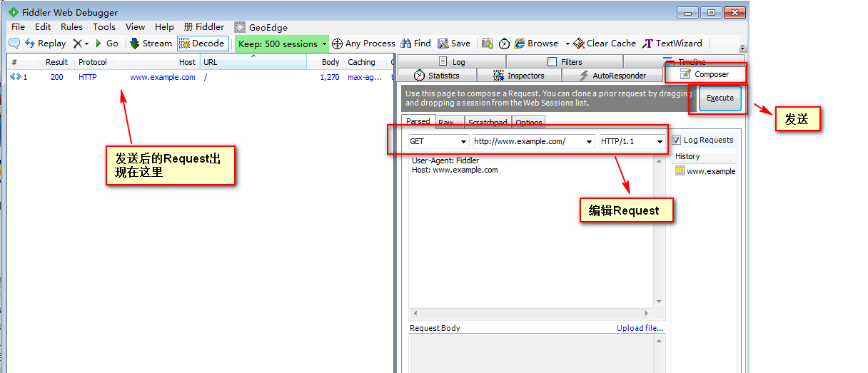Open the GeoEdge menu item
Image resolution: width=868 pixels, height=373 pixels.
click(261, 27)
